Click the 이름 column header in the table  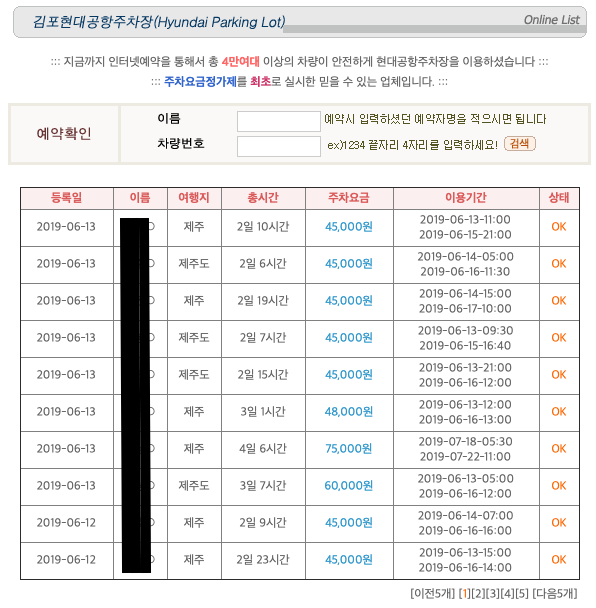coord(140,198)
